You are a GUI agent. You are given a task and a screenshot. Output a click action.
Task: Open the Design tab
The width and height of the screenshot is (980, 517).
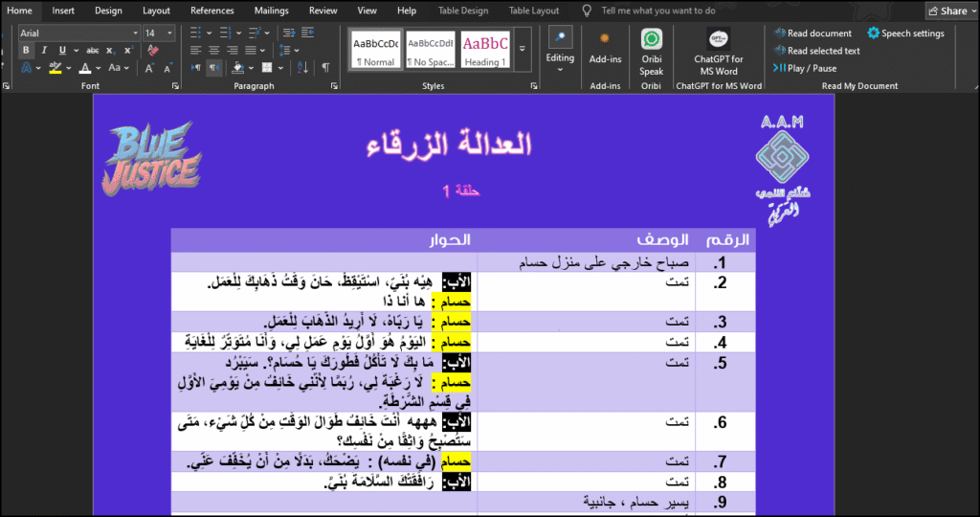[109, 11]
